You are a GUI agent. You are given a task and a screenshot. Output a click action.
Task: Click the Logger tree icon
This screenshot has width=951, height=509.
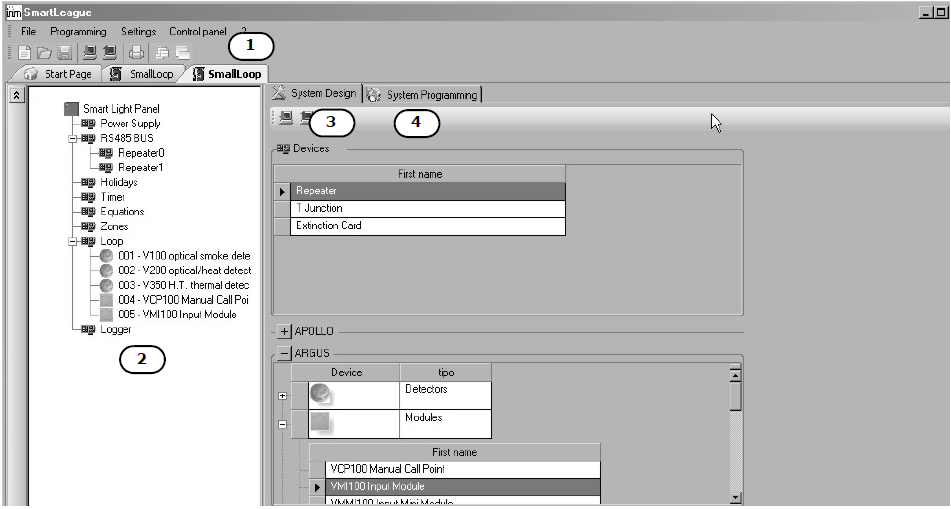(88, 329)
